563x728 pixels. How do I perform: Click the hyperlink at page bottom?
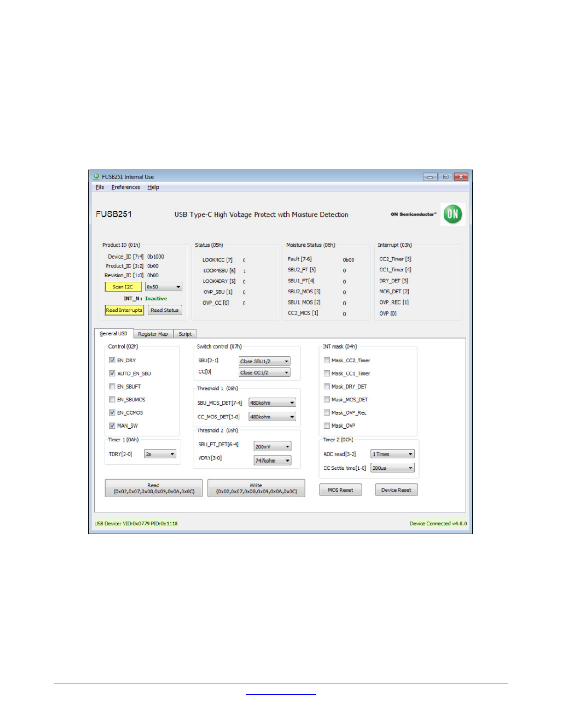(x=281, y=694)
